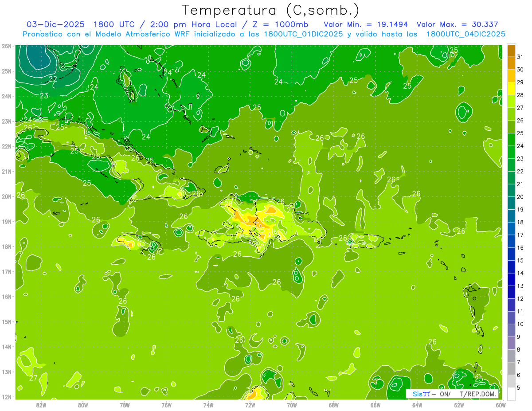Click the 'Z = 1000mb' level text
Screen dimensions: 532x411
coord(281,24)
